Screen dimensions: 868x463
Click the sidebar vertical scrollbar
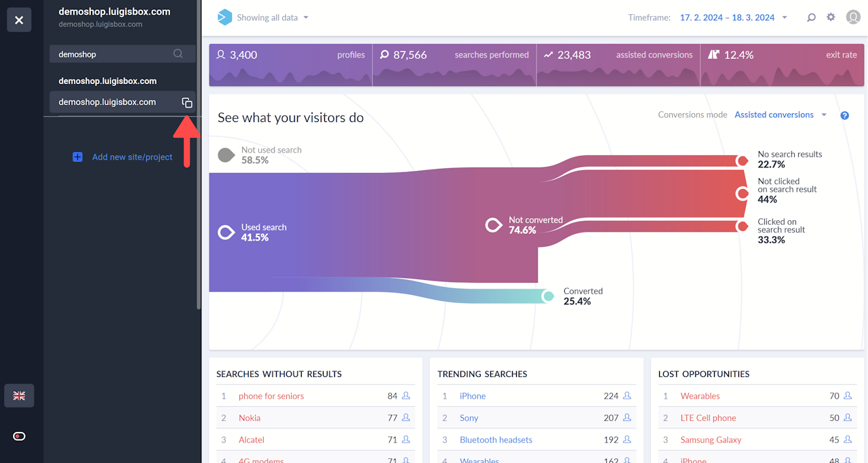point(199,156)
